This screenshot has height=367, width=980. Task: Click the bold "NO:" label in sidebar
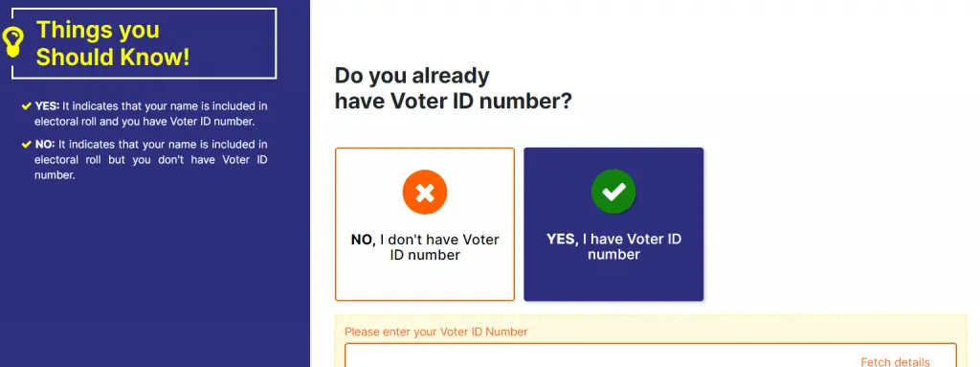pyautogui.click(x=45, y=145)
